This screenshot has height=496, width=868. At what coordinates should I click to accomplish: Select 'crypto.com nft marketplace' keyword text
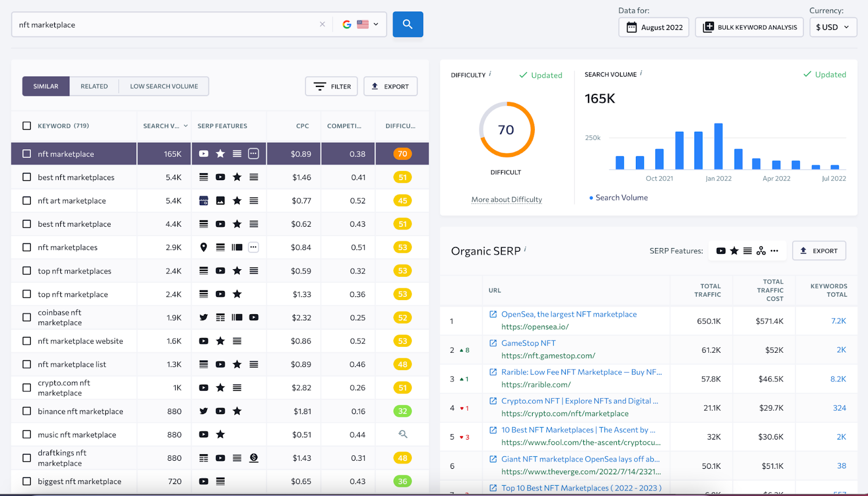click(x=64, y=387)
